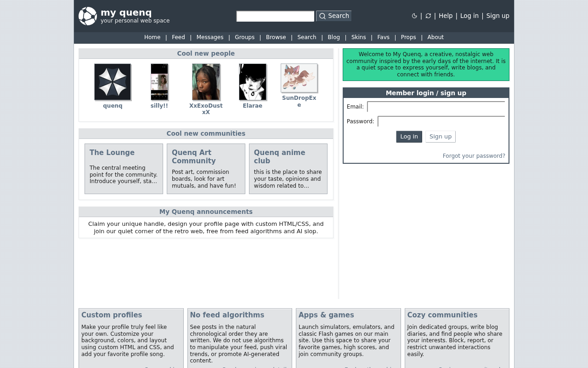Click the refresh arrows icon in header
Image resolution: width=588 pixels, height=368 pixels.
click(428, 16)
